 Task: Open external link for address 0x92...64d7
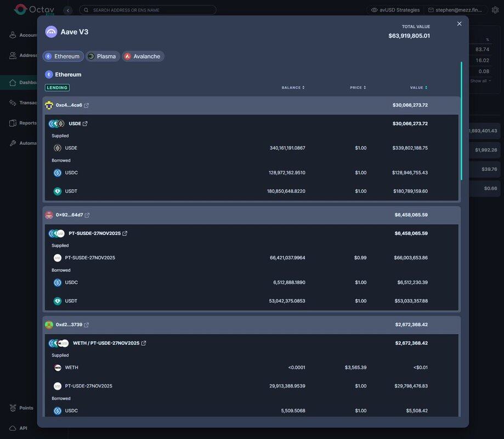[87, 215]
